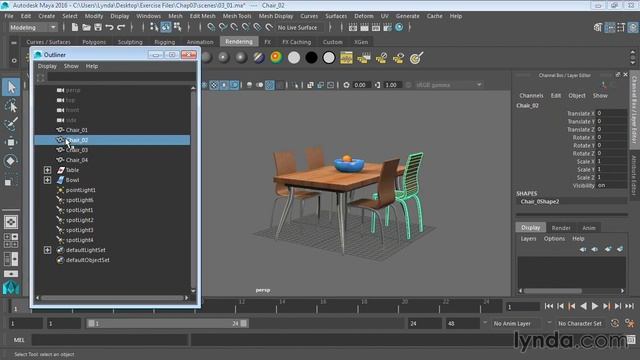Expand the Bowl node in Outliner
Image resolution: width=640 pixels, height=360 pixels.
[x=47, y=180]
